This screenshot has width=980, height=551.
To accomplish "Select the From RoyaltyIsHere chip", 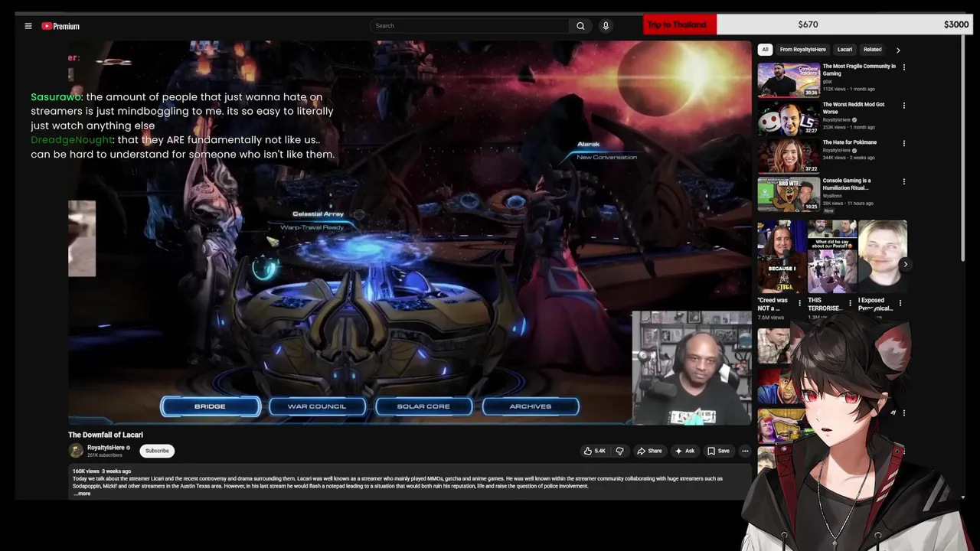I will pos(802,50).
